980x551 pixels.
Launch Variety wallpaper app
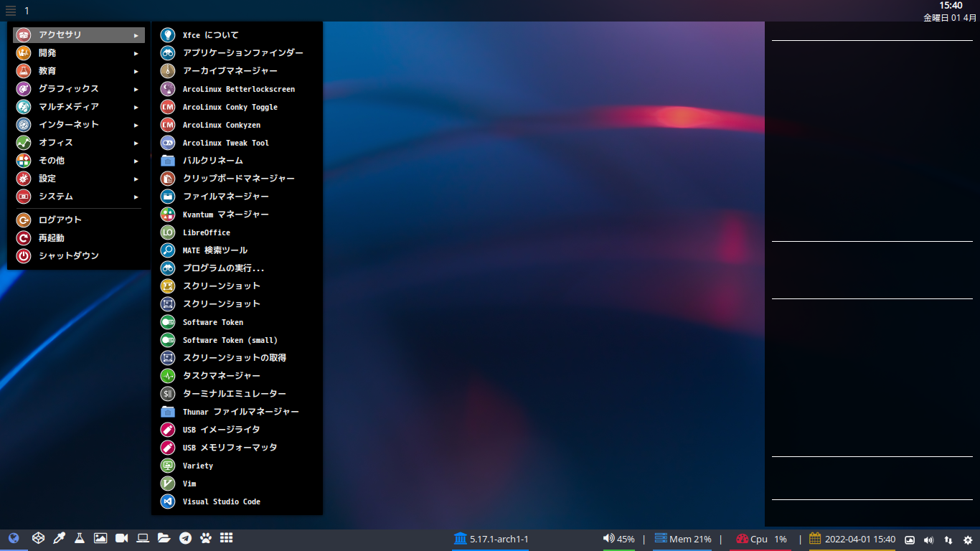pyautogui.click(x=237, y=466)
